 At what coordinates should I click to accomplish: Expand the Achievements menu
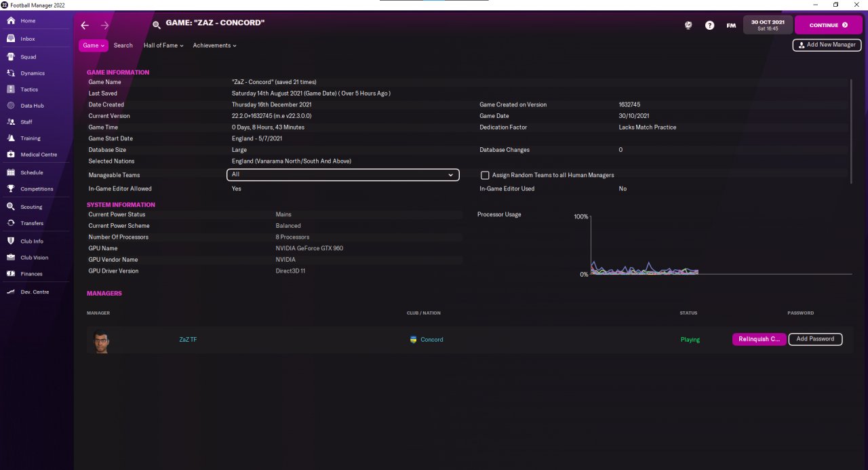point(214,45)
